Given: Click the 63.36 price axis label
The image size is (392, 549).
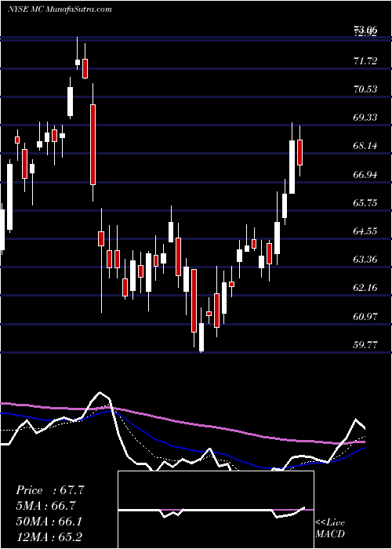Looking at the screenshot, I should tap(365, 260).
